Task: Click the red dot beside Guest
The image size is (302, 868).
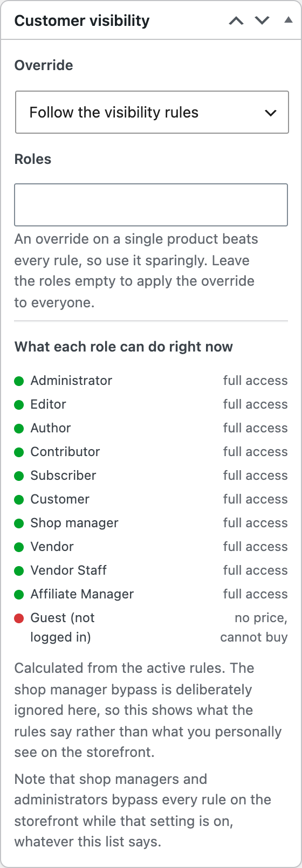Action: point(19,618)
